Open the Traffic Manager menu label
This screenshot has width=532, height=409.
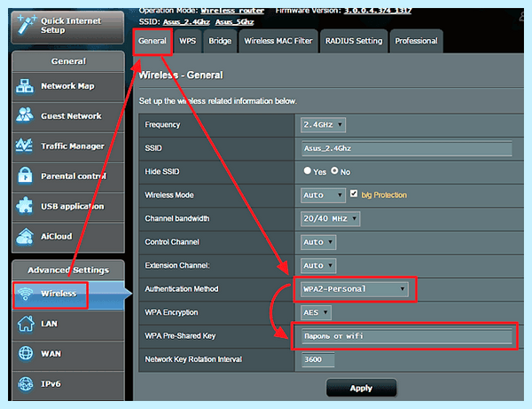[x=73, y=146]
